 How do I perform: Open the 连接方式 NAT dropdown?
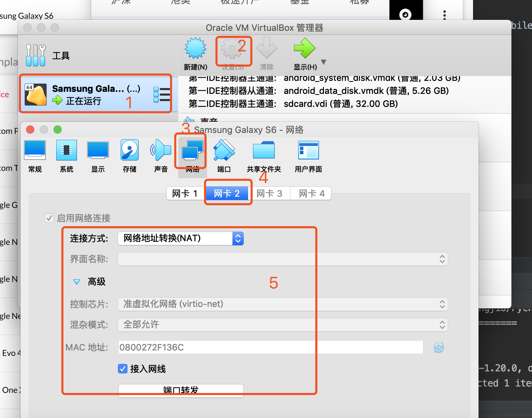tap(181, 238)
